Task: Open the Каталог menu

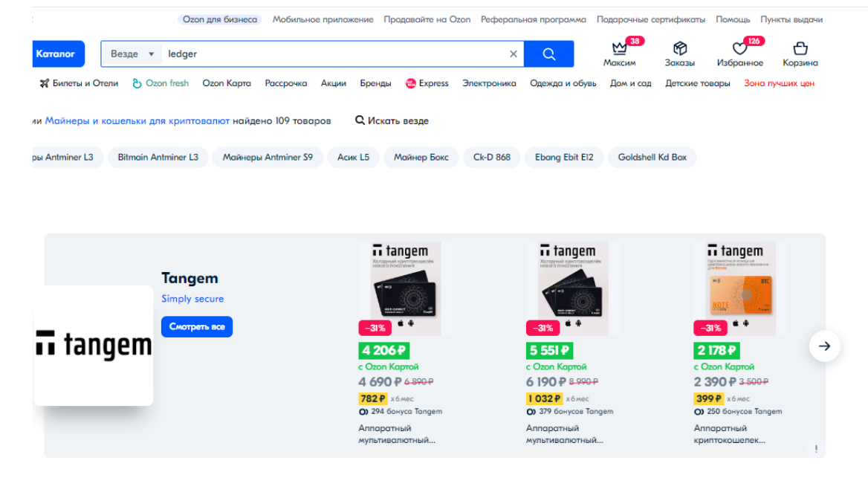Action: point(56,54)
